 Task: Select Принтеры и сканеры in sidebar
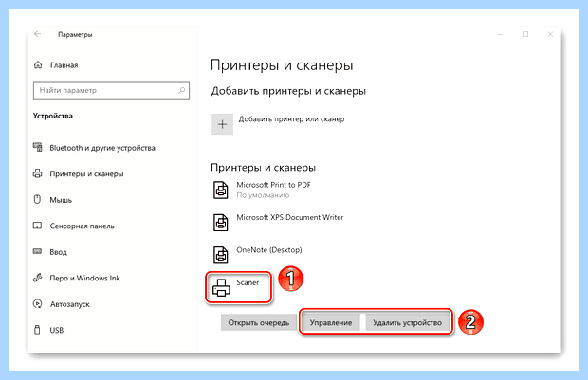pyautogui.click(x=86, y=173)
